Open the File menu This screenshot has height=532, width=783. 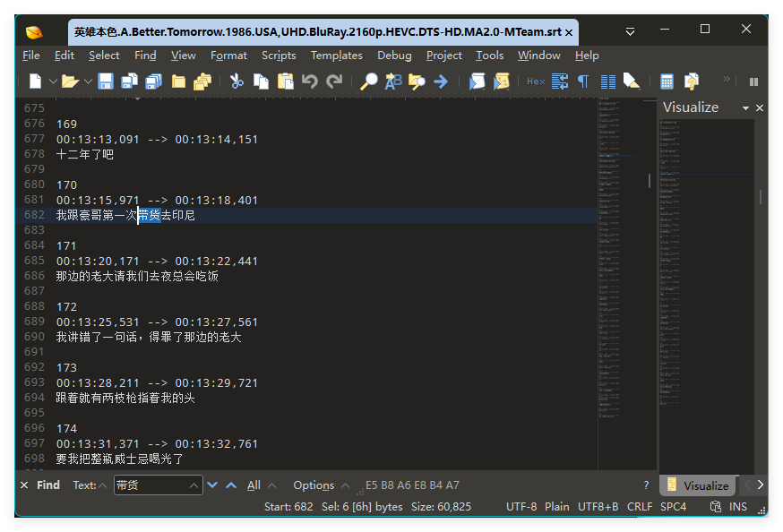31,56
